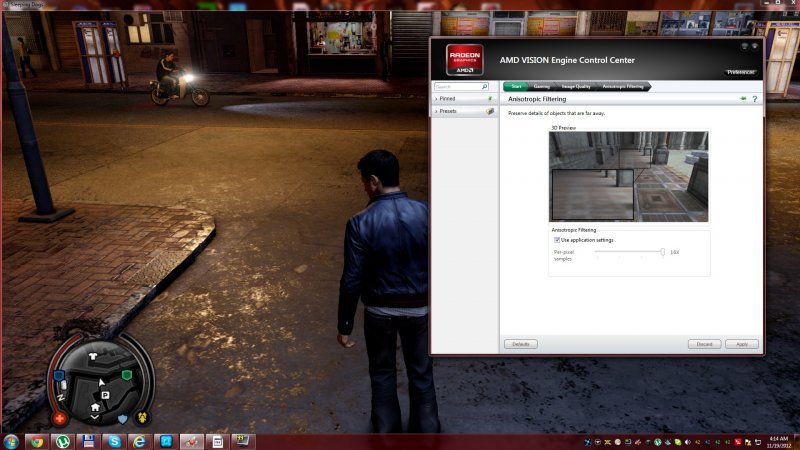Click the green pin icon beside Pinned
Viewport: 800px width, 450px height.
pos(490,98)
